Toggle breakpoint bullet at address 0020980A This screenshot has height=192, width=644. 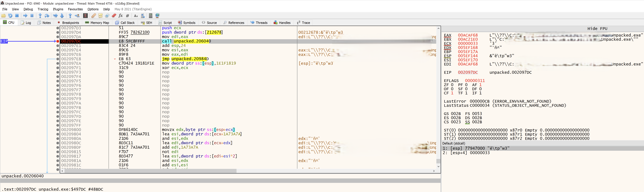tap(58, 138)
